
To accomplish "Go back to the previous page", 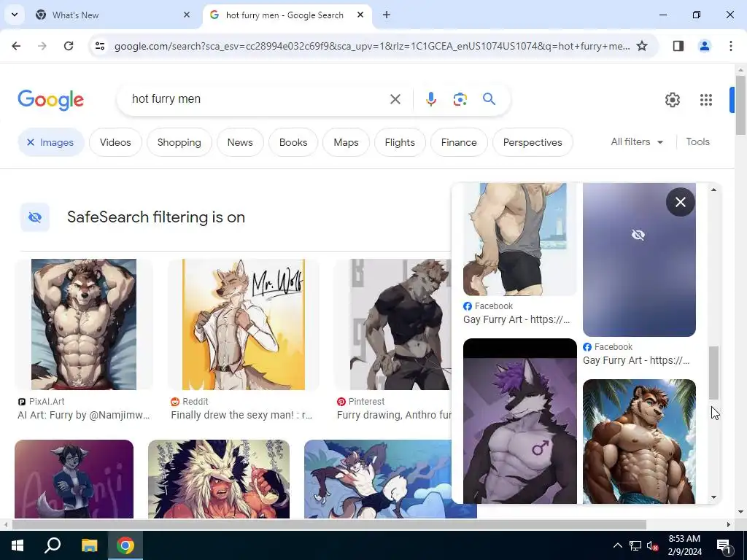I will (x=16, y=46).
